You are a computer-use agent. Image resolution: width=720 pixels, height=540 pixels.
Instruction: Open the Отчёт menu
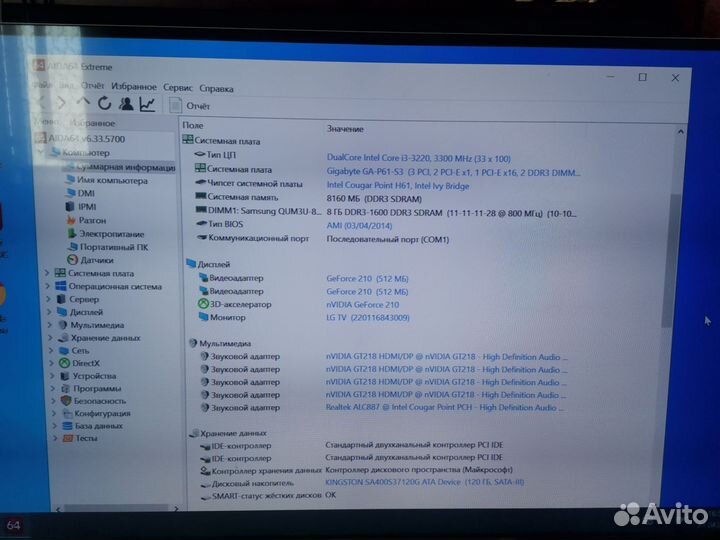[92, 85]
